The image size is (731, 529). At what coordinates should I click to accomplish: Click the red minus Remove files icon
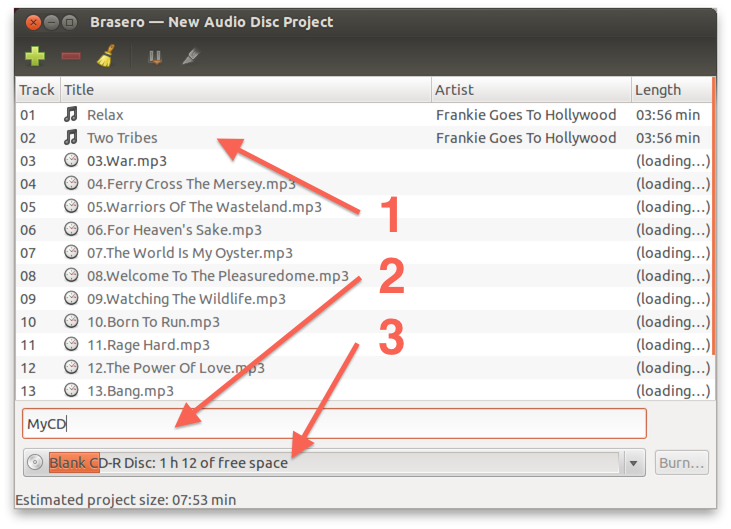click(71, 57)
